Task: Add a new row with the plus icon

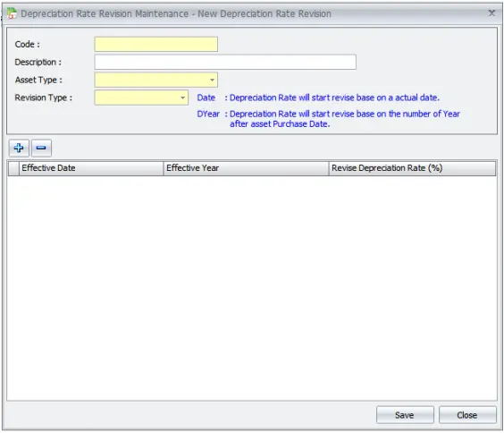Action: click(19, 148)
